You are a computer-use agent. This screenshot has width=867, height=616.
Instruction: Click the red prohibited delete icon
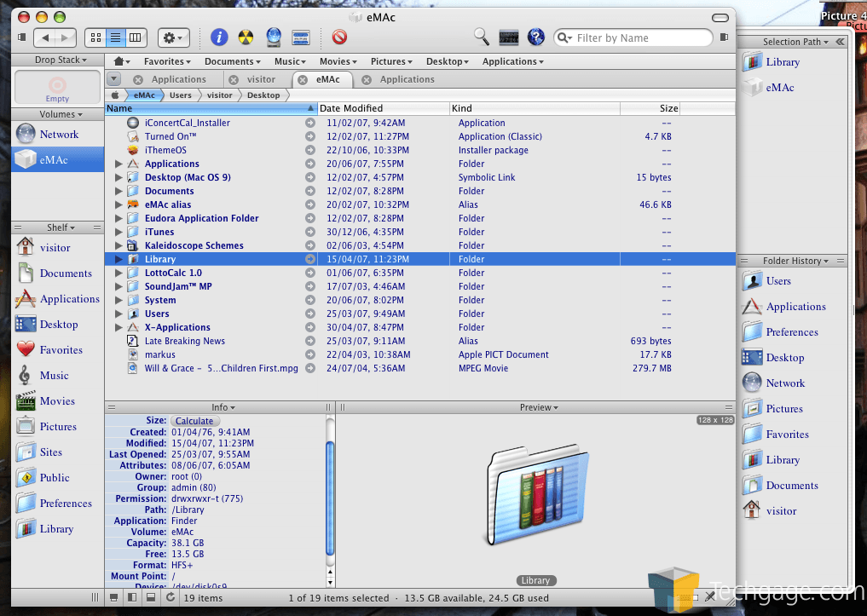click(339, 37)
